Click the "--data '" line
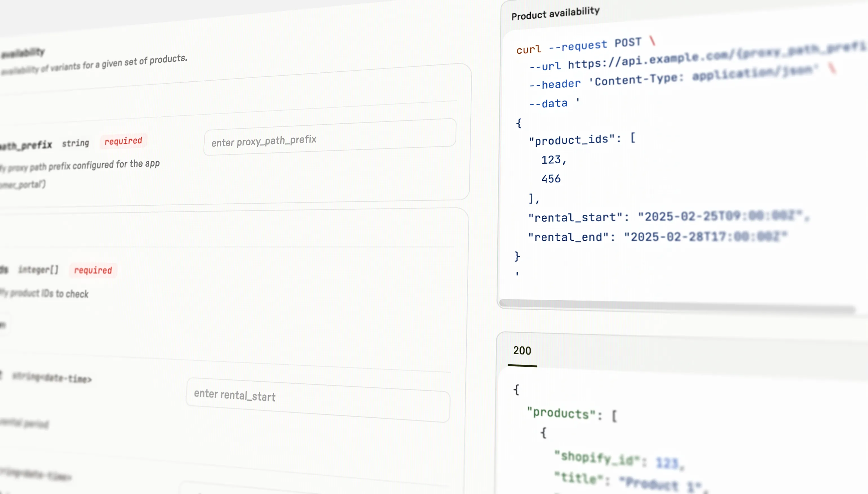The height and width of the screenshot is (494, 868). (554, 103)
